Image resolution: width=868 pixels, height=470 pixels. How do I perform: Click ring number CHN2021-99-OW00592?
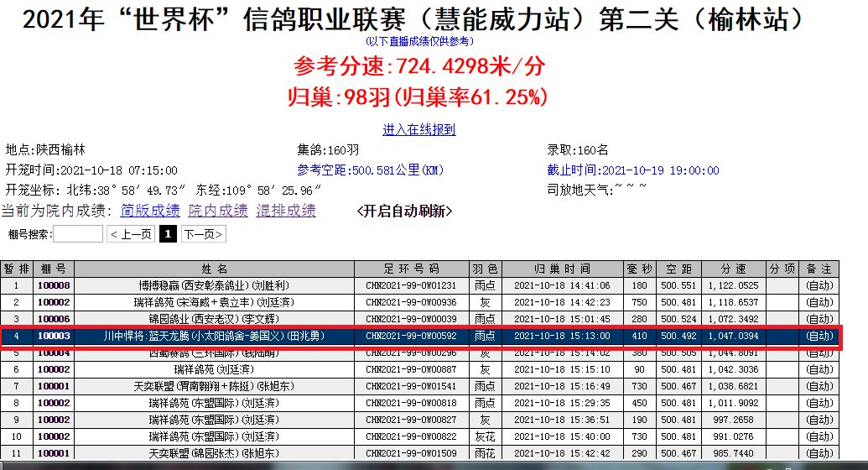411,336
